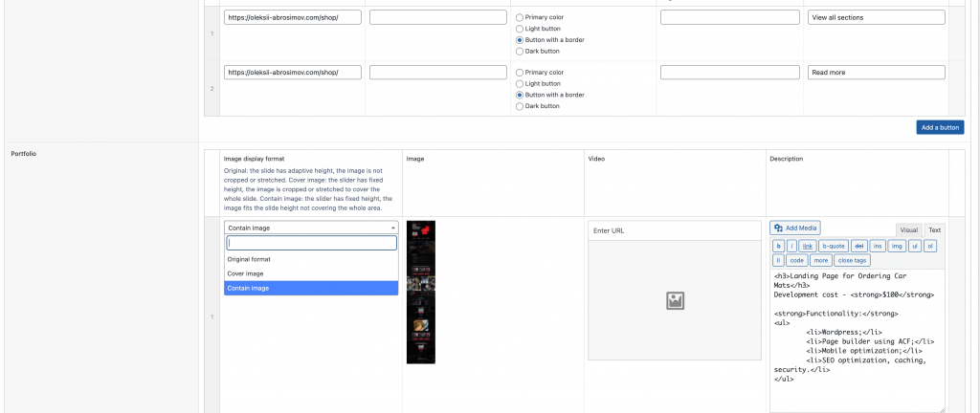
Task: Click the ul quicktag button
Action: click(916, 247)
